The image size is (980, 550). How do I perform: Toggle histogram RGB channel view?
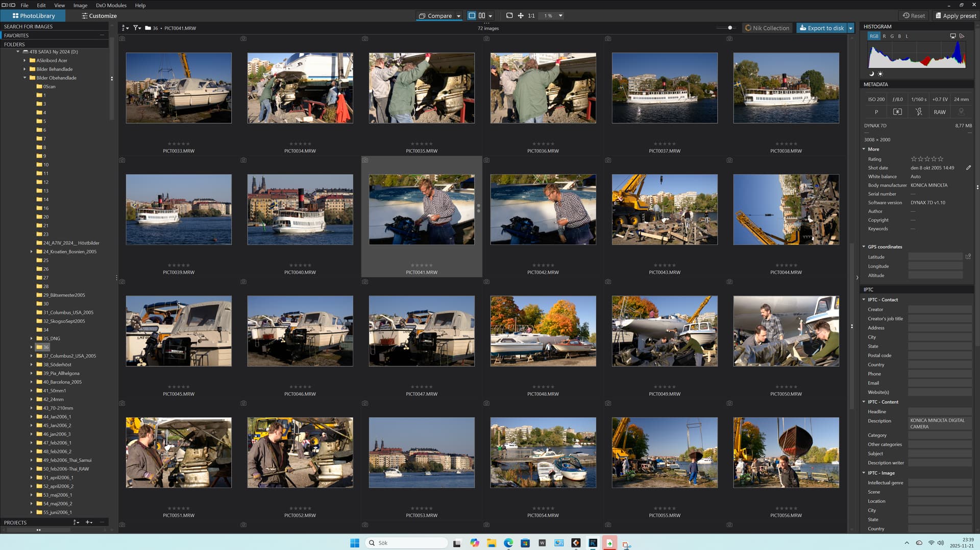(874, 36)
